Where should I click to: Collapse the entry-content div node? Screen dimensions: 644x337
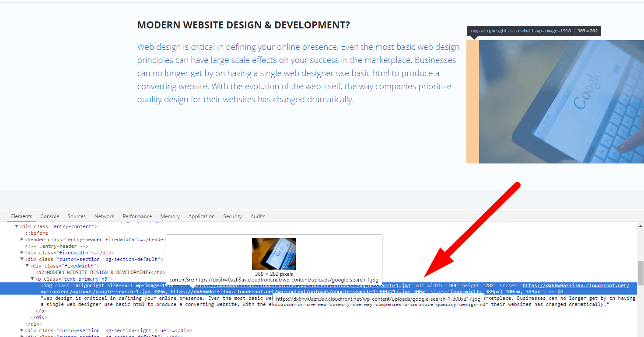click(x=16, y=226)
